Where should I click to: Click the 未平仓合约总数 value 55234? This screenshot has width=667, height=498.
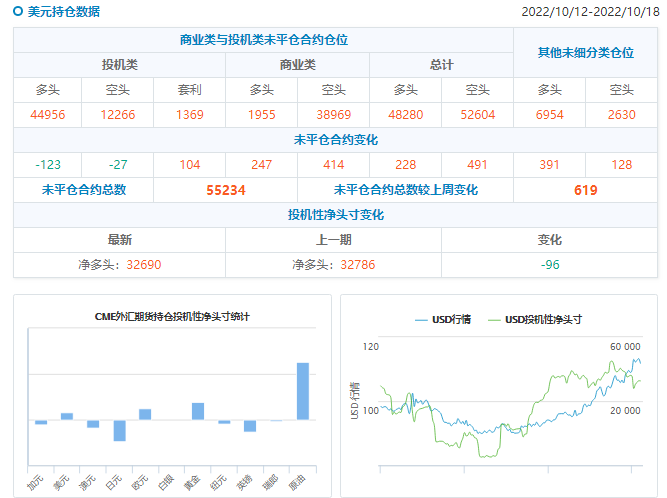click(225, 190)
